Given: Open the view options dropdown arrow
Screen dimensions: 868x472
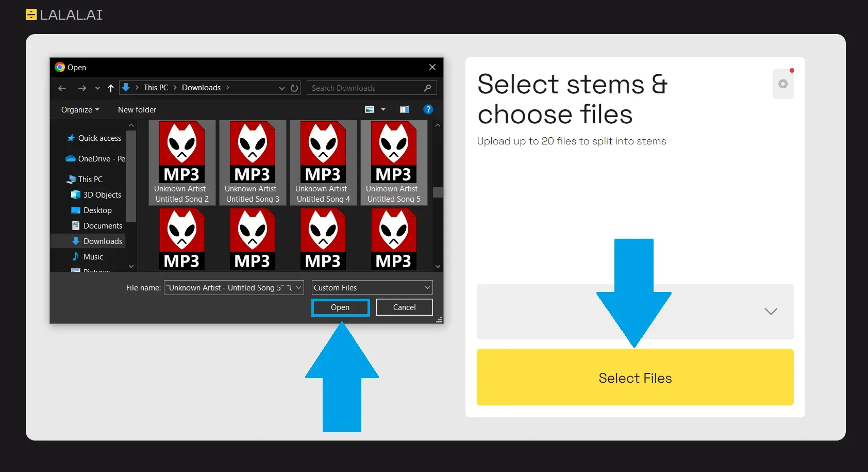Looking at the screenshot, I should tap(383, 109).
